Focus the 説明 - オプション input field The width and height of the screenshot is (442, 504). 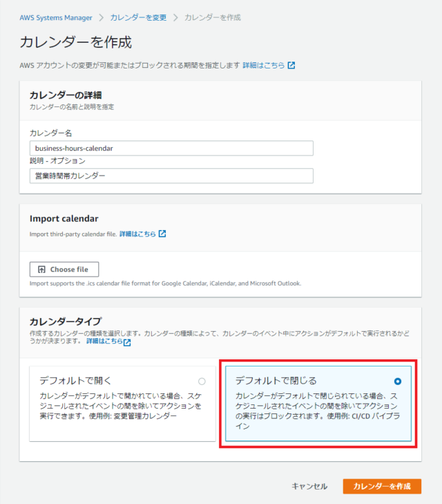point(171,176)
